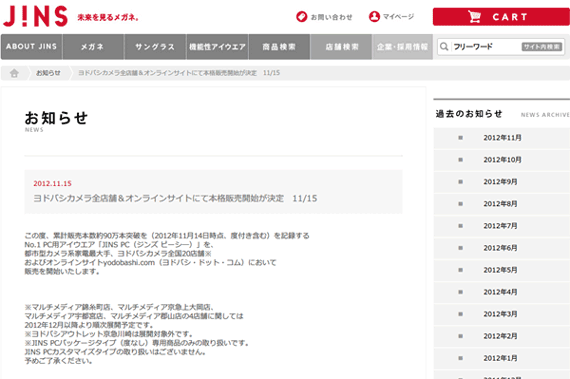Open 2012年2月 news archive

pos(502,336)
